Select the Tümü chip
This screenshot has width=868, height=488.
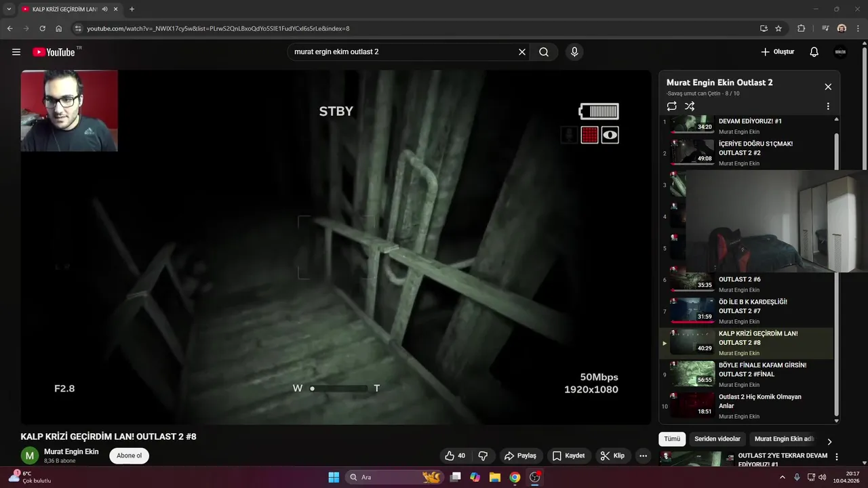pos(672,439)
